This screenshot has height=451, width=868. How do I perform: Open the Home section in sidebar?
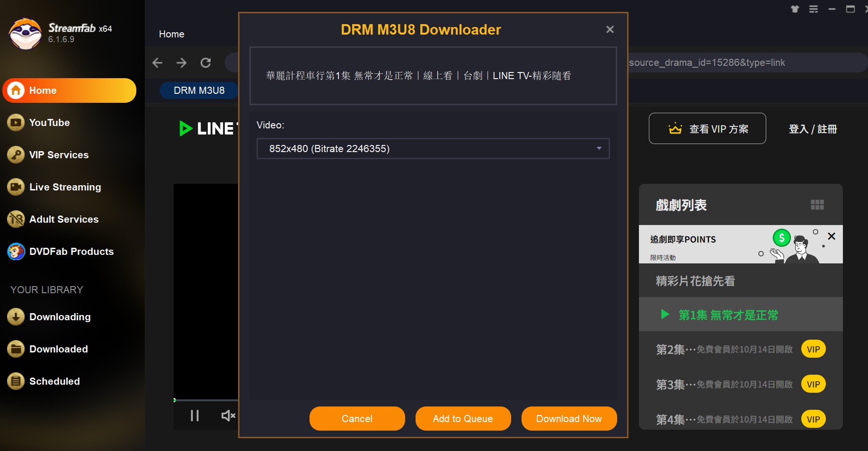click(70, 90)
